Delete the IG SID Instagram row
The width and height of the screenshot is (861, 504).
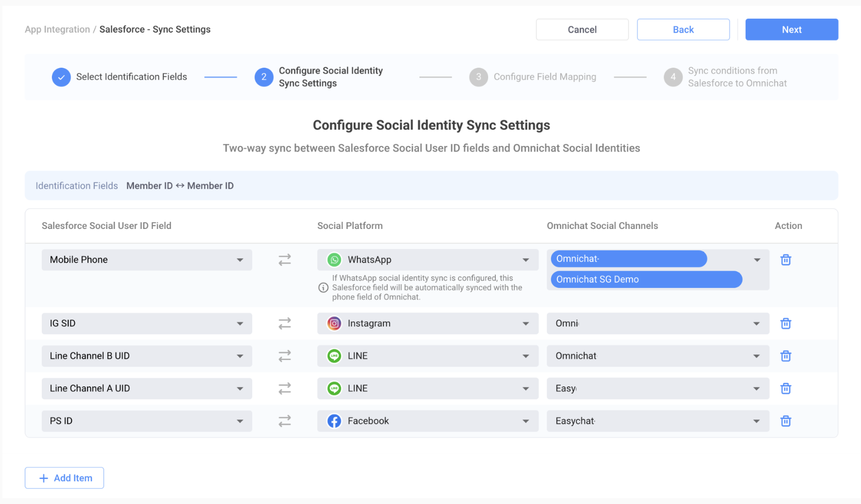pyautogui.click(x=786, y=324)
